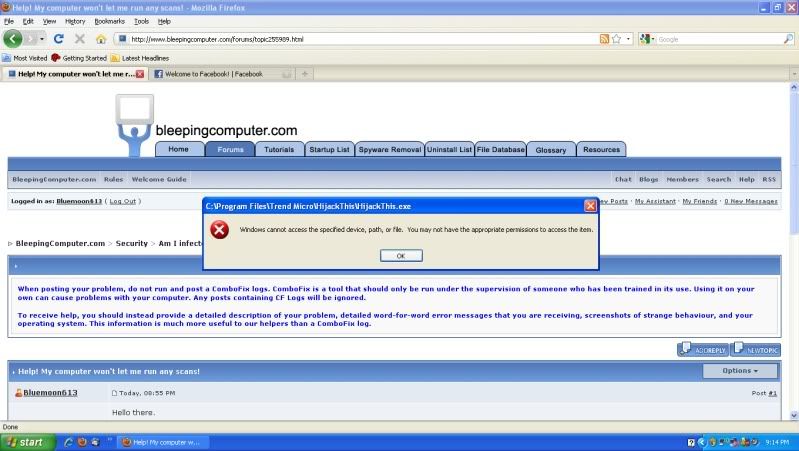Reload the page with the refresh icon

59,39
